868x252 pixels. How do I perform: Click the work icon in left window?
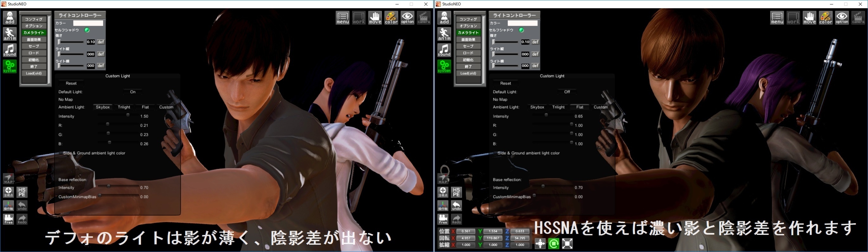pos(359,18)
